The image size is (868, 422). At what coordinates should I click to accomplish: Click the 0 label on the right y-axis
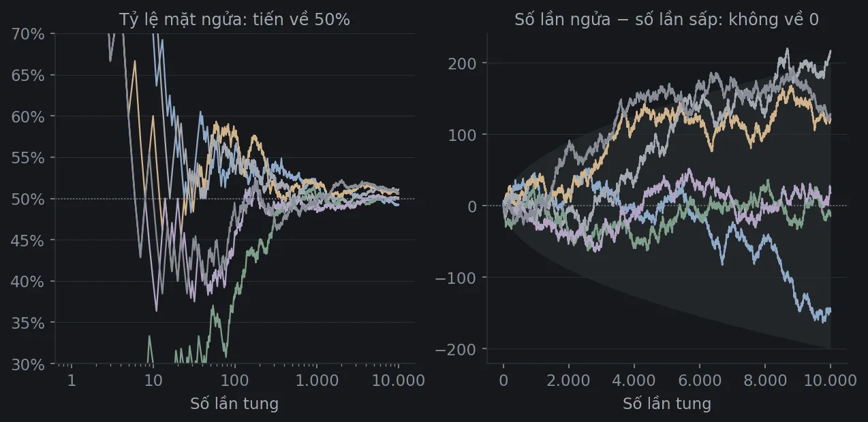click(473, 206)
